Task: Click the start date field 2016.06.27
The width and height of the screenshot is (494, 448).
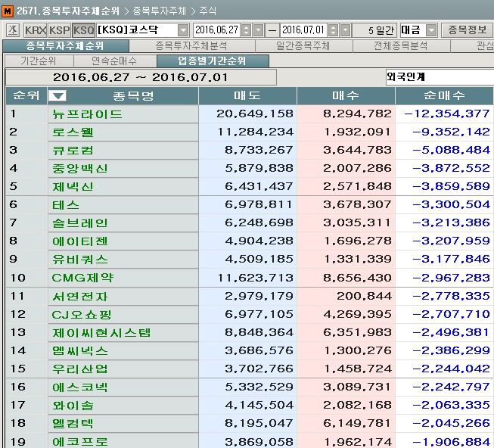Action: click(217, 30)
